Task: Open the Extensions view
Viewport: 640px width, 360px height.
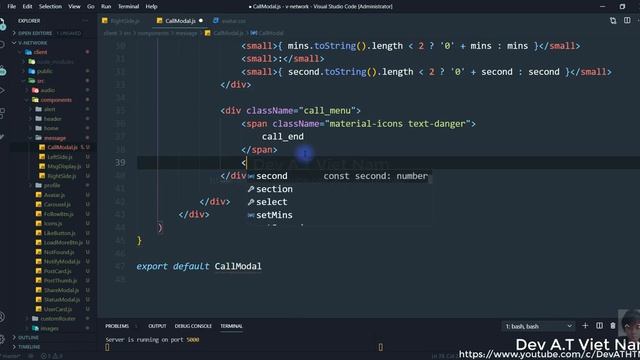Action: pyautogui.click(x=2, y=113)
